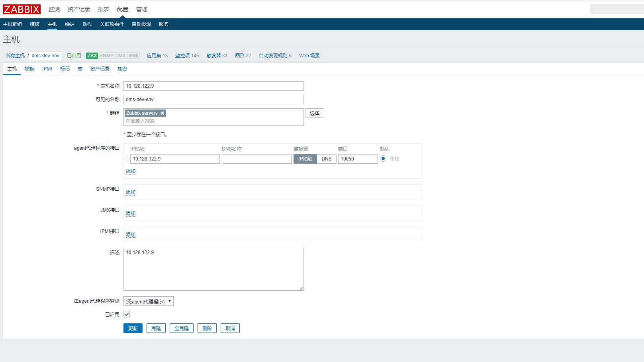This screenshot has height=362, width=644.
Task: Click the 端口 input field
Action: pos(358,159)
